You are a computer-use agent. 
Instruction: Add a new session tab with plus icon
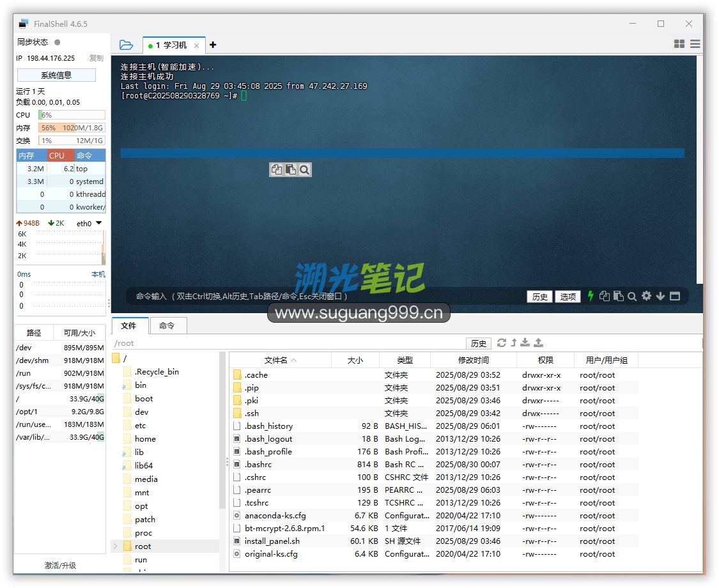coord(213,45)
